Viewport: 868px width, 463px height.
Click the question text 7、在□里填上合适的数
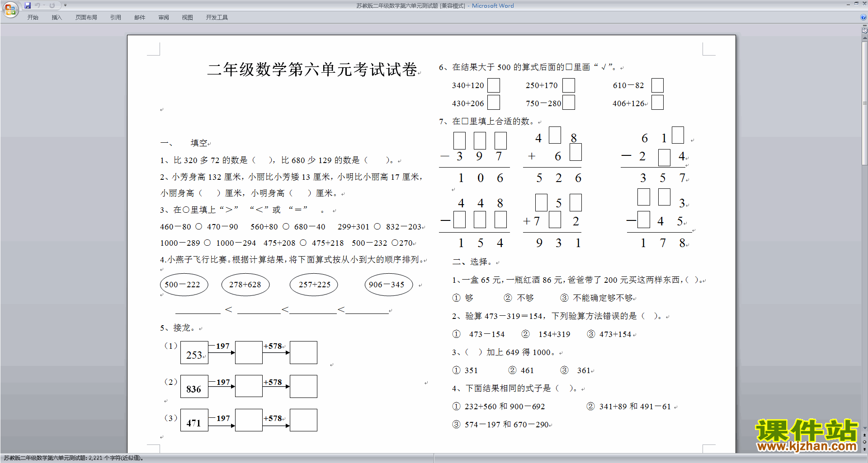coord(487,121)
